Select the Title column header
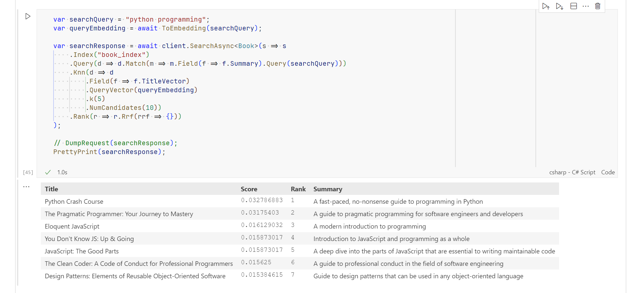The width and height of the screenshot is (644, 293). [x=51, y=189]
